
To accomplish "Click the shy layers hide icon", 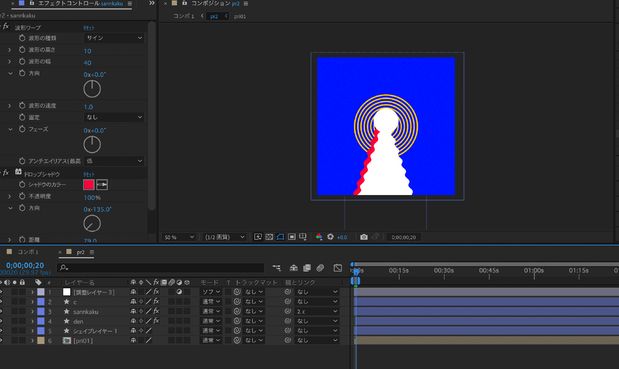I will [293, 268].
